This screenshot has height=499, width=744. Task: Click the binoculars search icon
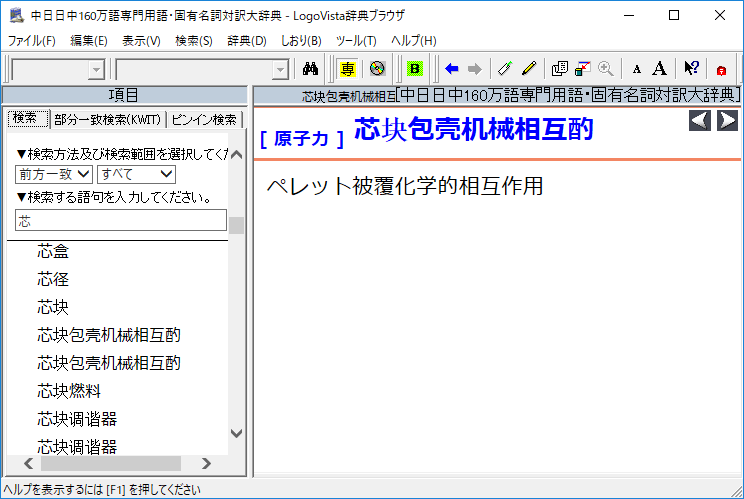[310, 69]
